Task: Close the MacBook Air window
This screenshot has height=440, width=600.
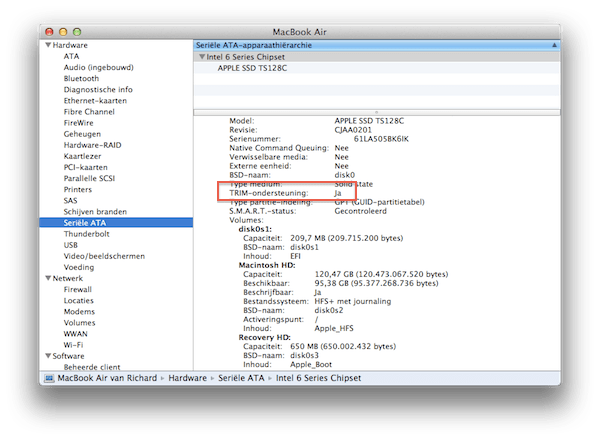Action: (49, 32)
